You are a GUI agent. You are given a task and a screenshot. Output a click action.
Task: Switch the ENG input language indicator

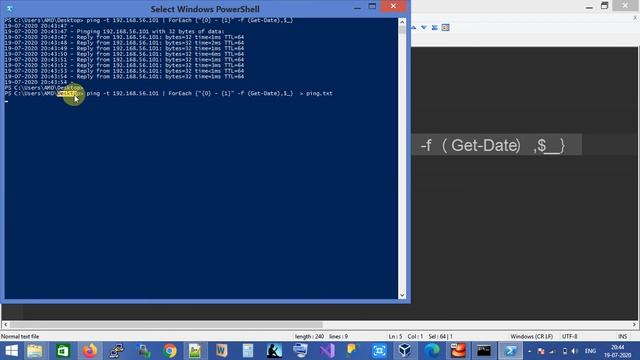[x=590, y=351]
